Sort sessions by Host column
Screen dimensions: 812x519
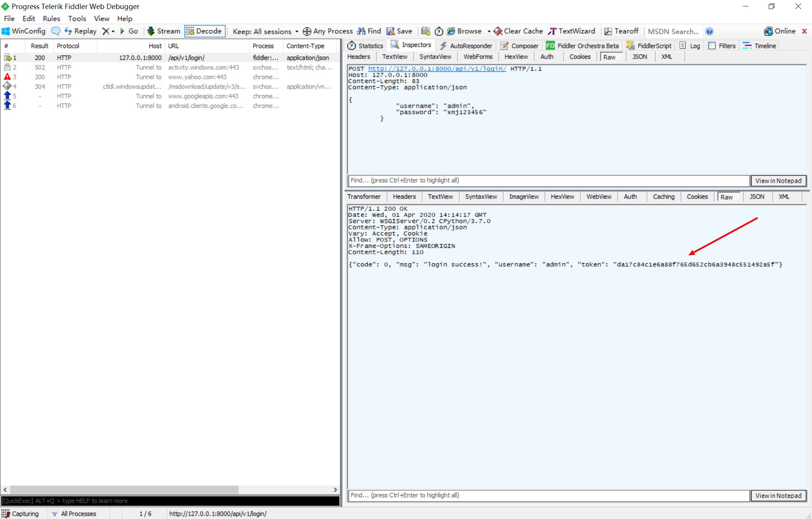tap(131, 46)
